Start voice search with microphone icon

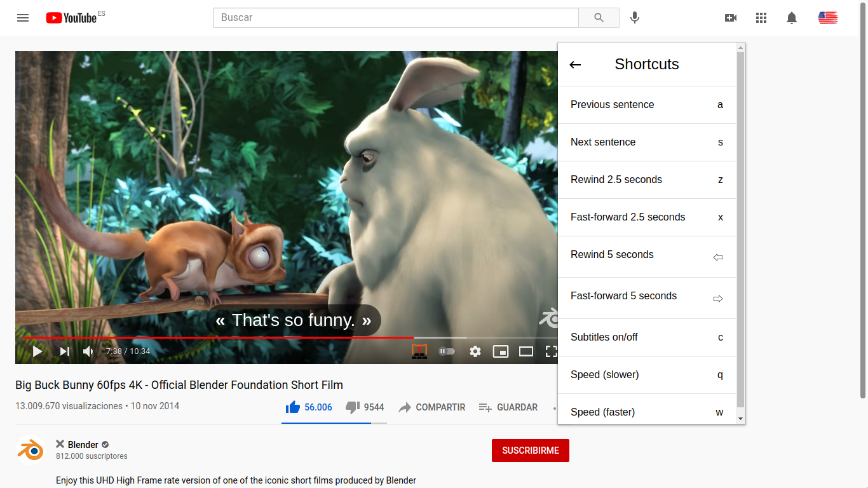click(x=634, y=18)
